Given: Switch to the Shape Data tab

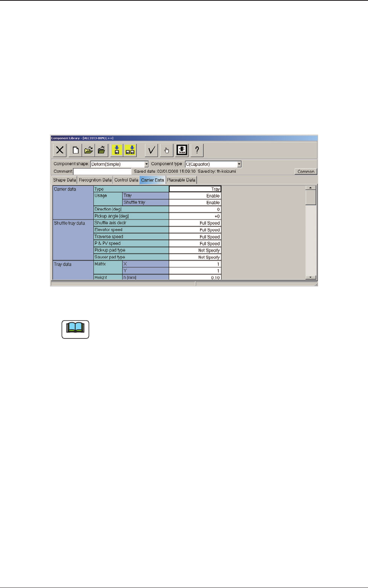Looking at the screenshot, I should [64, 180].
